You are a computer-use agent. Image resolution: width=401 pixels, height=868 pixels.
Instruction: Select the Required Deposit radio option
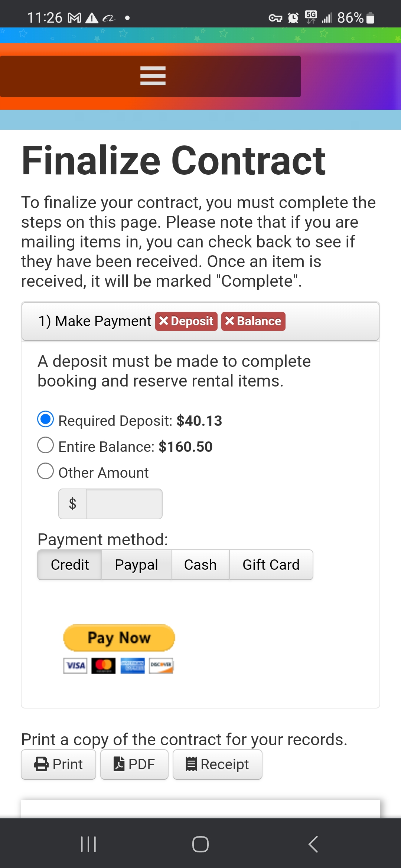(x=46, y=420)
